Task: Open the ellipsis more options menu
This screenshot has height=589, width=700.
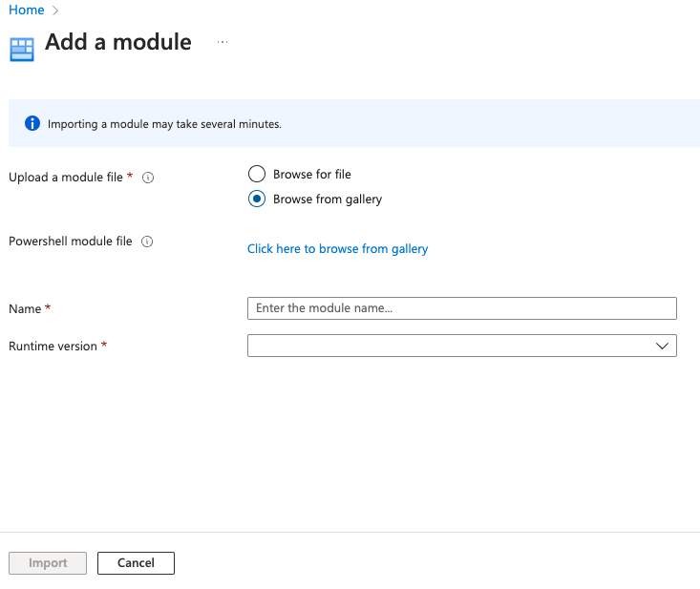Action: [223, 43]
